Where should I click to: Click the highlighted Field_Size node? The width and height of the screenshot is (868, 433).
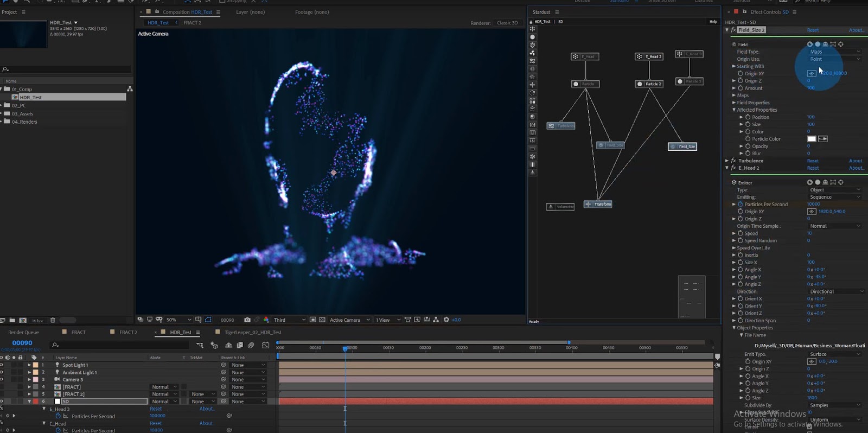(x=682, y=147)
